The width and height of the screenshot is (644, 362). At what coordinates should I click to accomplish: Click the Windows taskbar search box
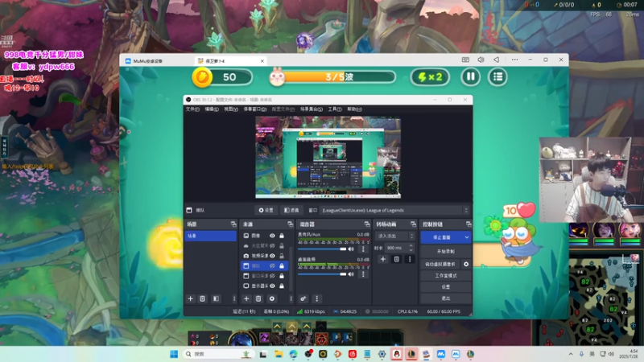pos(217,354)
